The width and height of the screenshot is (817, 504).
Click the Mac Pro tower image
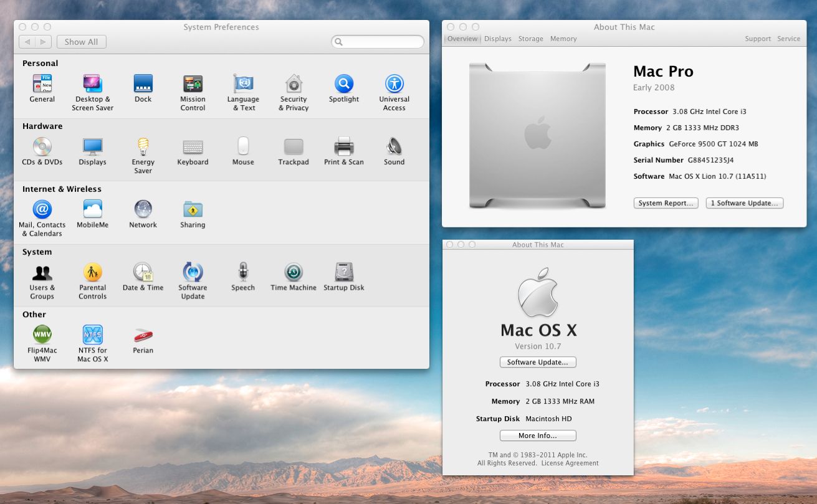coord(537,135)
